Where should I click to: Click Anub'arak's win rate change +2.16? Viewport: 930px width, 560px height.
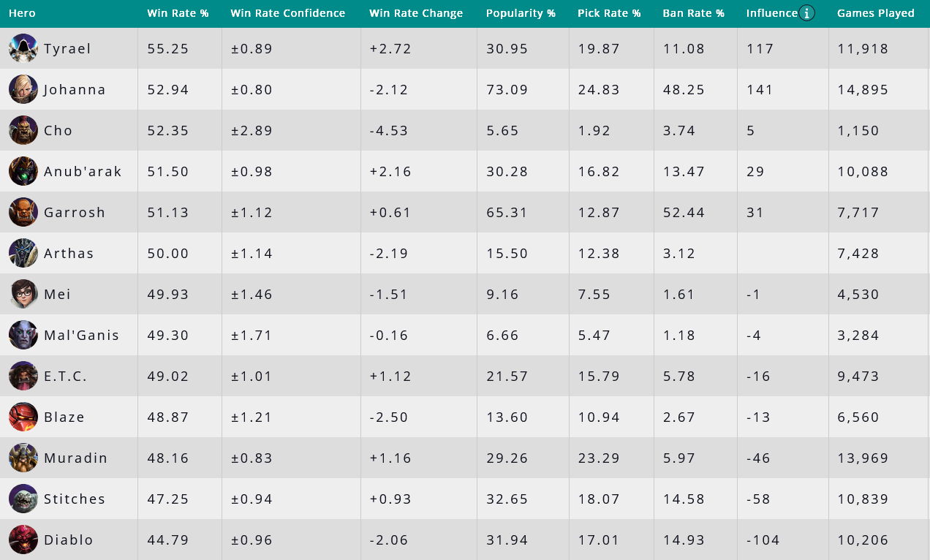point(390,172)
